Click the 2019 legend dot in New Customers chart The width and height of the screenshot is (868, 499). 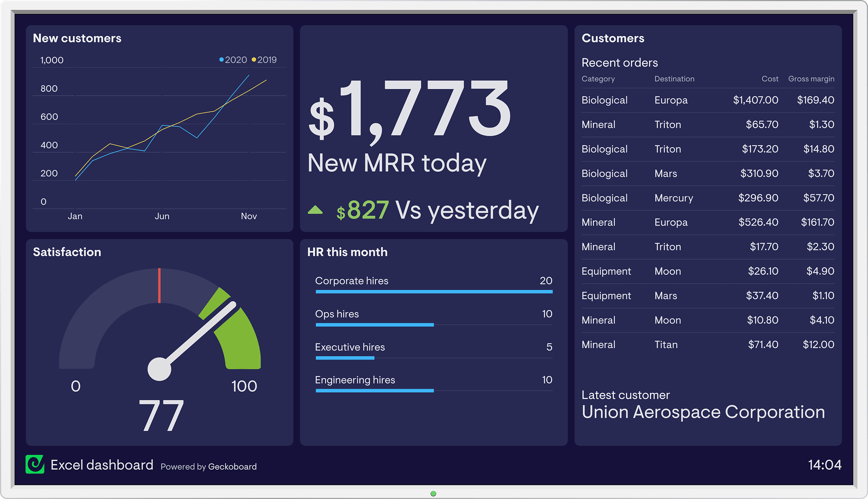pos(250,60)
